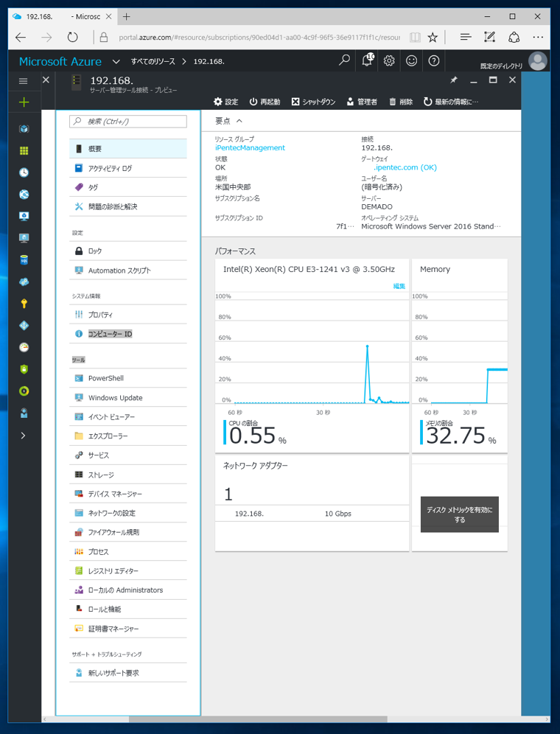Open ストレージ tool
Image resolution: width=560 pixels, height=734 pixels.
[127, 475]
